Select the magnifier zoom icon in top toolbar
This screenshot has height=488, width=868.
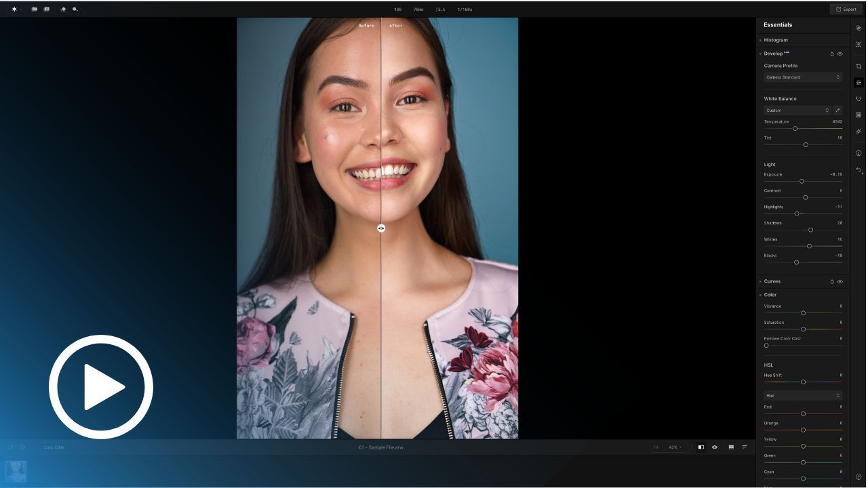[75, 9]
